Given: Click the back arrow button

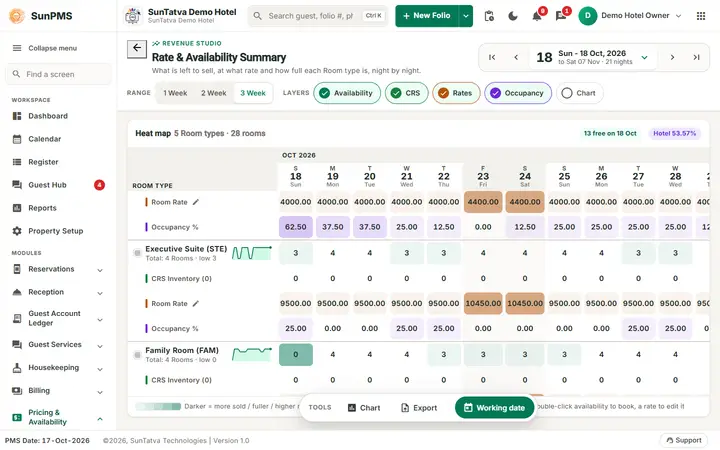Looking at the screenshot, I should click(x=137, y=48).
